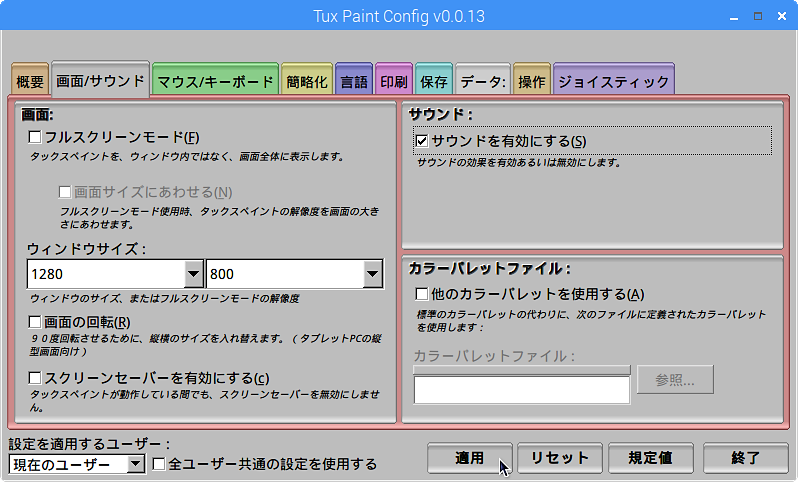This screenshot has width=798, height=482.
Task: Minimize the Tux Paint Config window
Action: [x=734, y=17]
